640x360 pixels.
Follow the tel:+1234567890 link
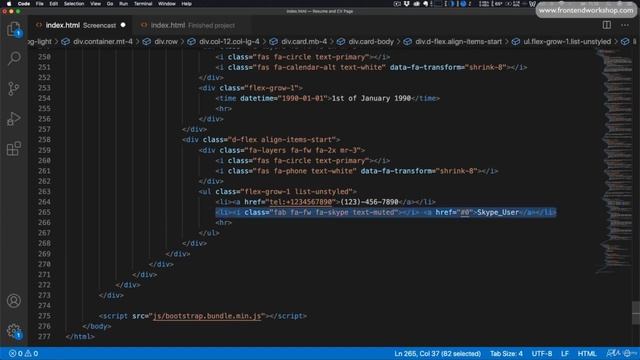click(x=301, y=202)
